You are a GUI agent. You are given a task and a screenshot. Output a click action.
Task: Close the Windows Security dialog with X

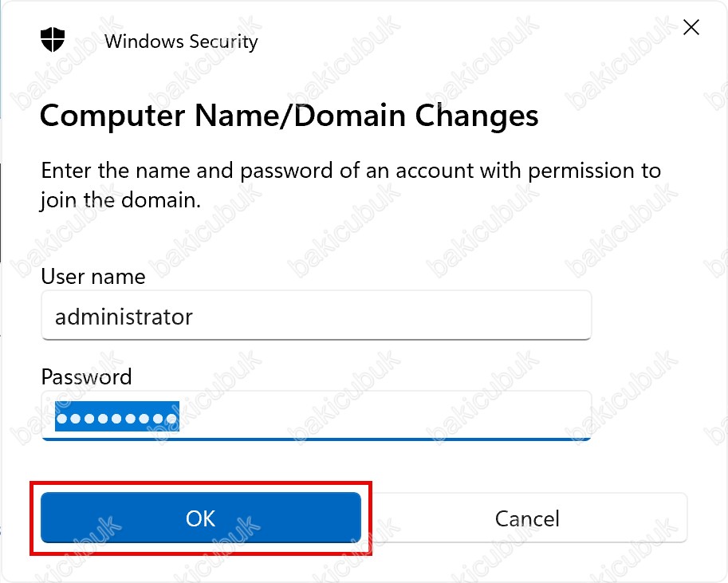coord(691,27)
